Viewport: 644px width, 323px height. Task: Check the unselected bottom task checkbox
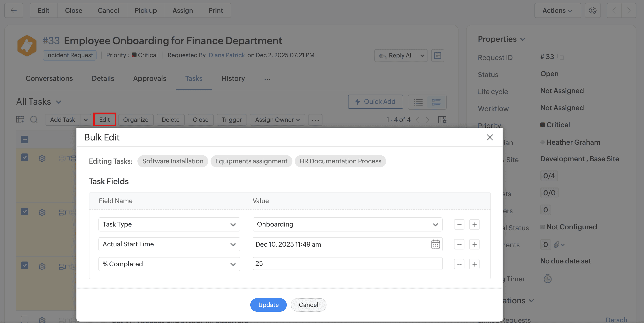[25, 319]
